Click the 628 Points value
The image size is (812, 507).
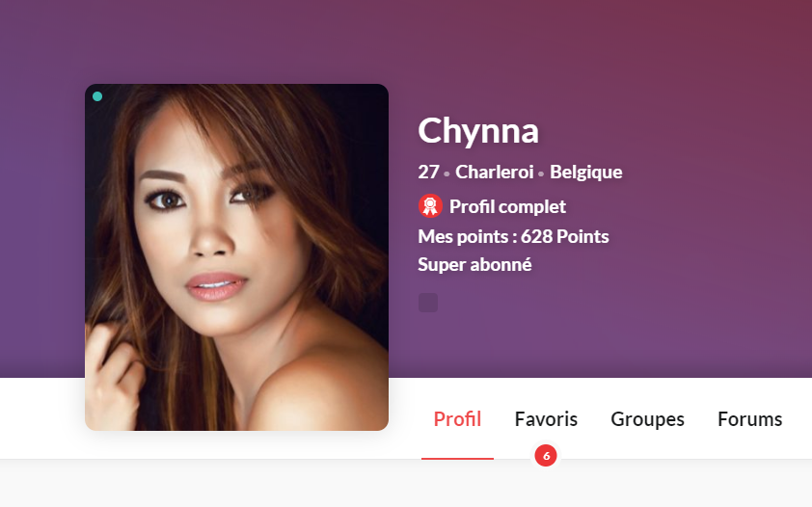pyautogui.click(x=564, y=236)
